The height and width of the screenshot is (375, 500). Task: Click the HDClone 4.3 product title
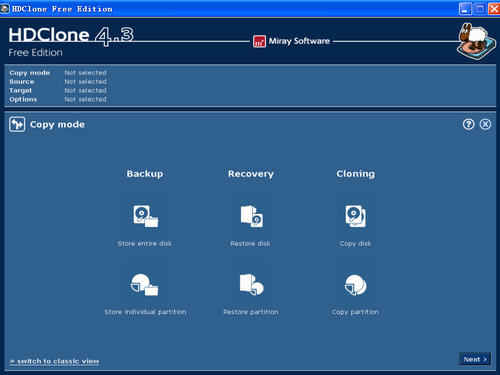tap(71, 35)
